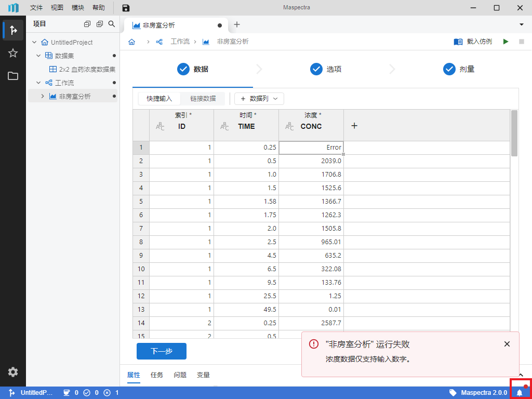Save project with the floppy disk icon
Image resolution: width=532 pixels, height=399 pixels.
[126, 8]
